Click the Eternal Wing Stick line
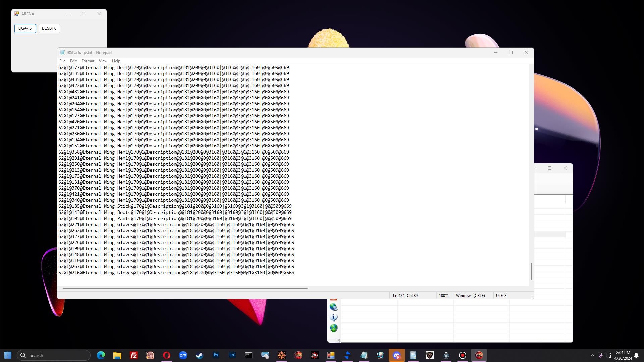 tap(175, 206)
